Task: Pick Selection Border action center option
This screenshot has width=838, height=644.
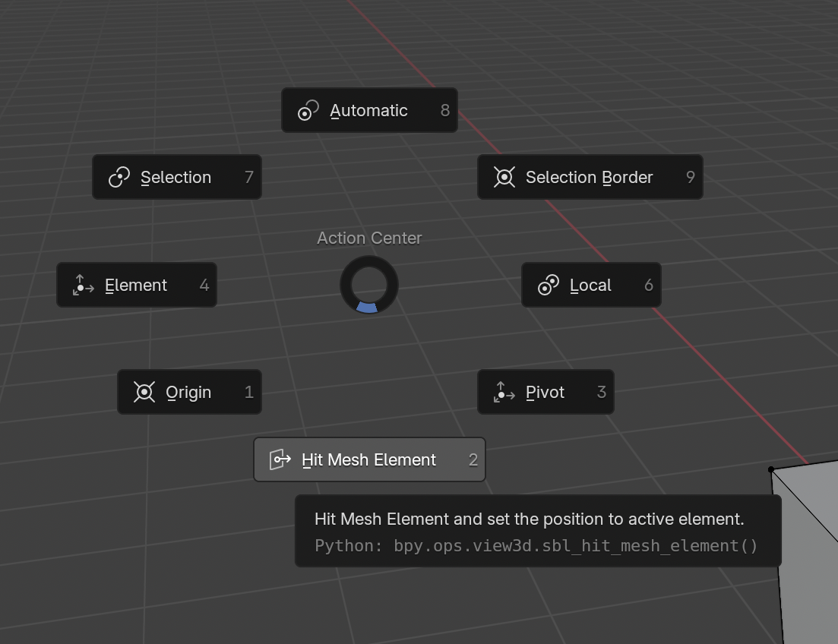Action: [590, 177]
